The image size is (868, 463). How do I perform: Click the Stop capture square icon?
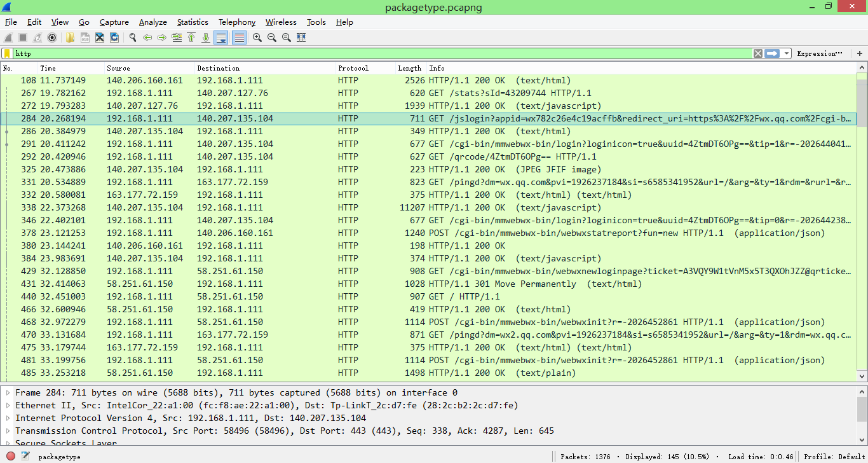coord(23,38)
